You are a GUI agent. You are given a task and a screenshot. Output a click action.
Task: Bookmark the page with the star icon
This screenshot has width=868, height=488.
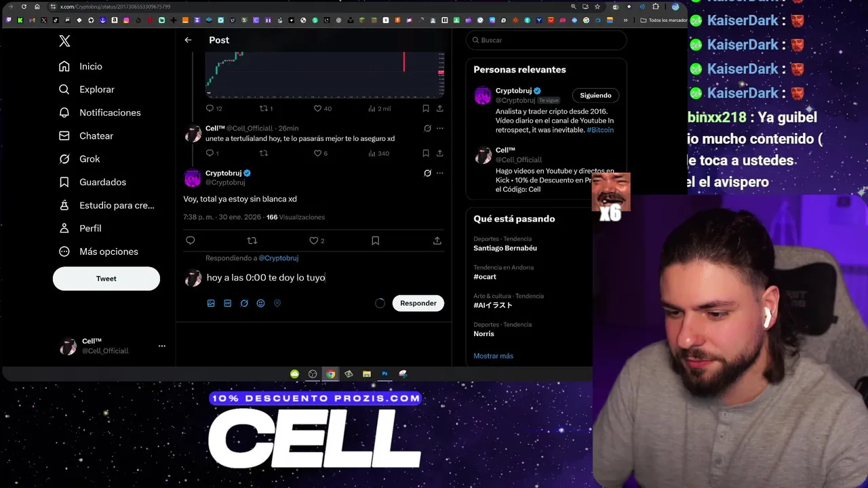(x=597, y=7)
